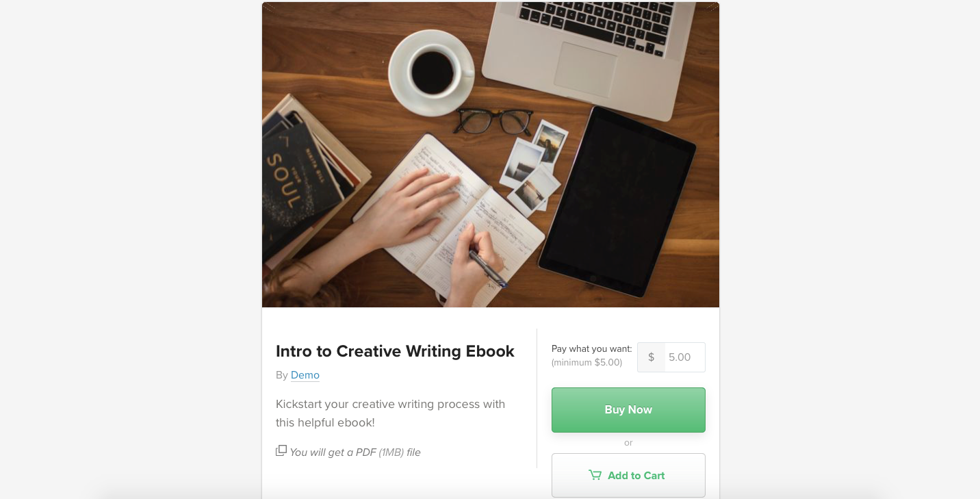Click the shopping cart icon

(595, 475)
